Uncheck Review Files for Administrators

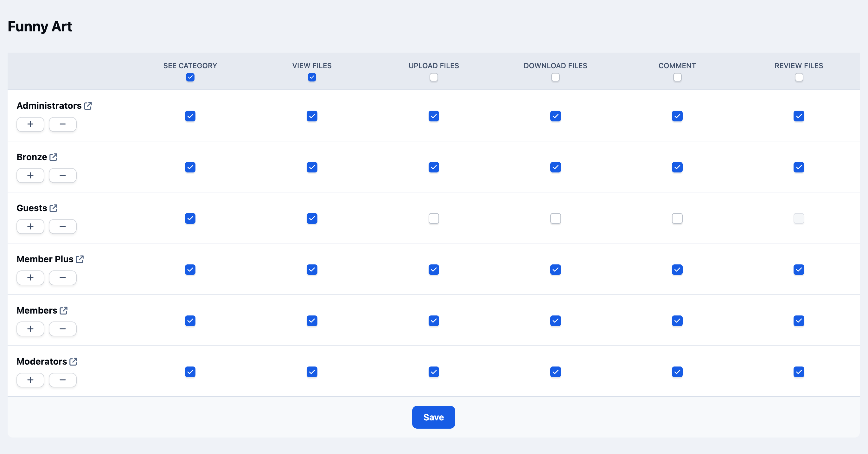coord(799,116)
